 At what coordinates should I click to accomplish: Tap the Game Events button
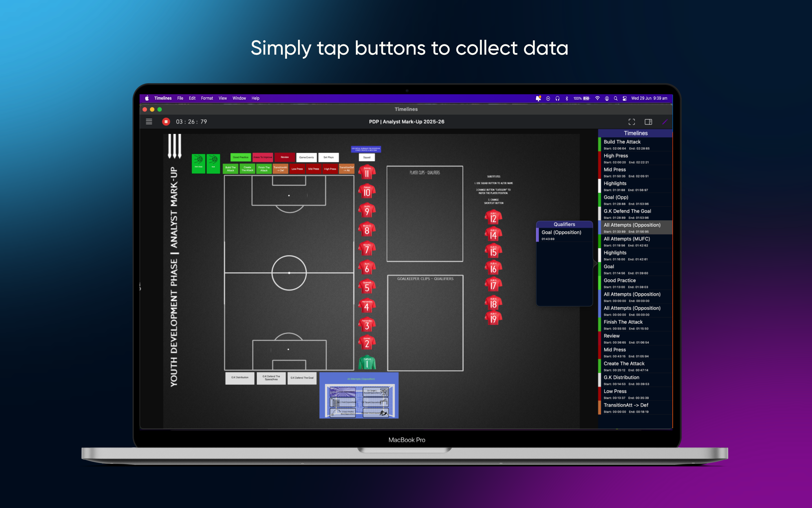tap(306, 157)
